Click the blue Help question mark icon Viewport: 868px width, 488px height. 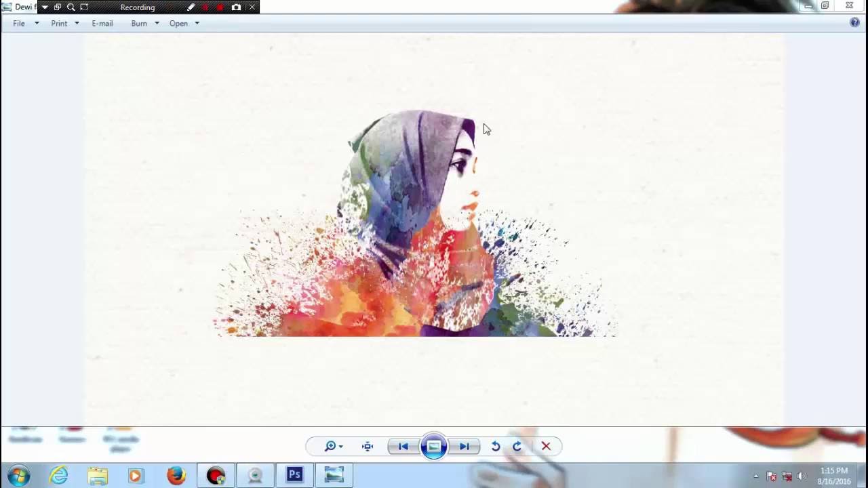[854, 22]
